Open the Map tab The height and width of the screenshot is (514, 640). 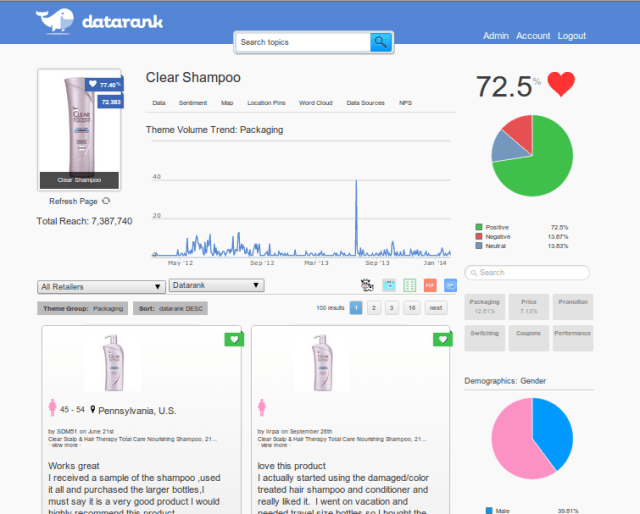pyautogui.click(x=227, y=103)
